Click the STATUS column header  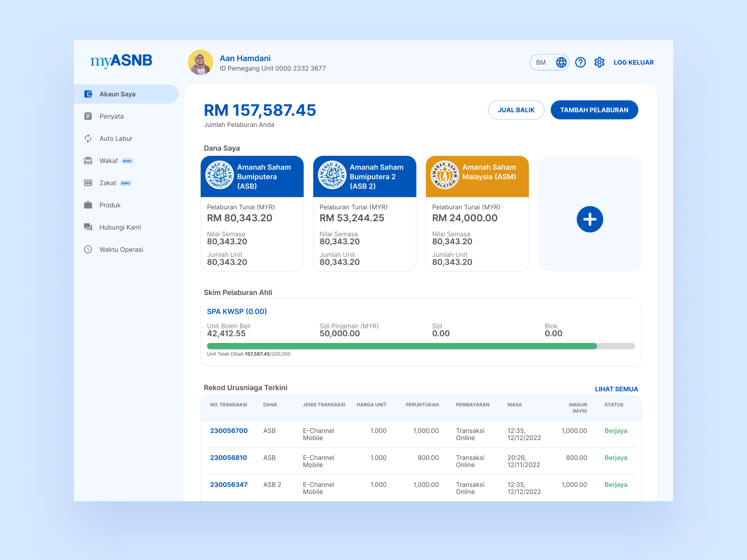614,405
